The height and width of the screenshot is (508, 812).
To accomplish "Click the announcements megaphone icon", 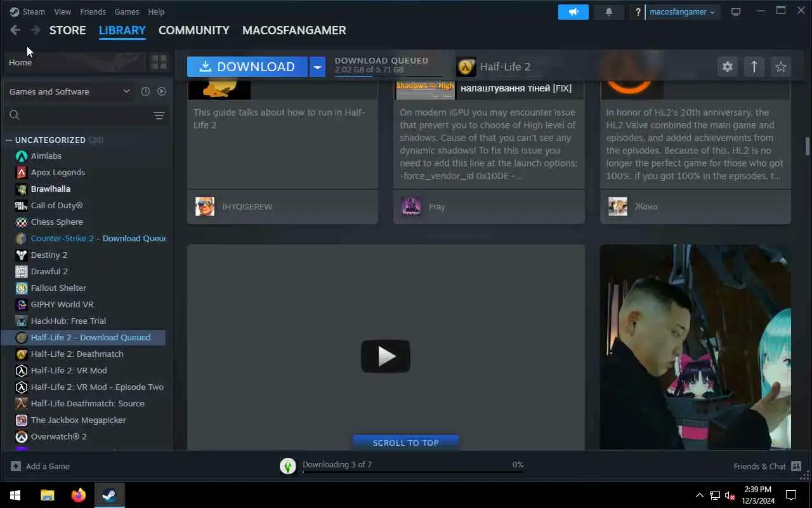I will point(573,12).
